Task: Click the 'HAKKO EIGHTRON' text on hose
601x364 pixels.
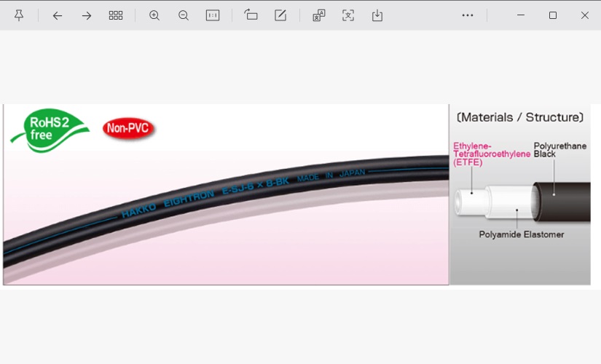Action: tap(168, 205)
